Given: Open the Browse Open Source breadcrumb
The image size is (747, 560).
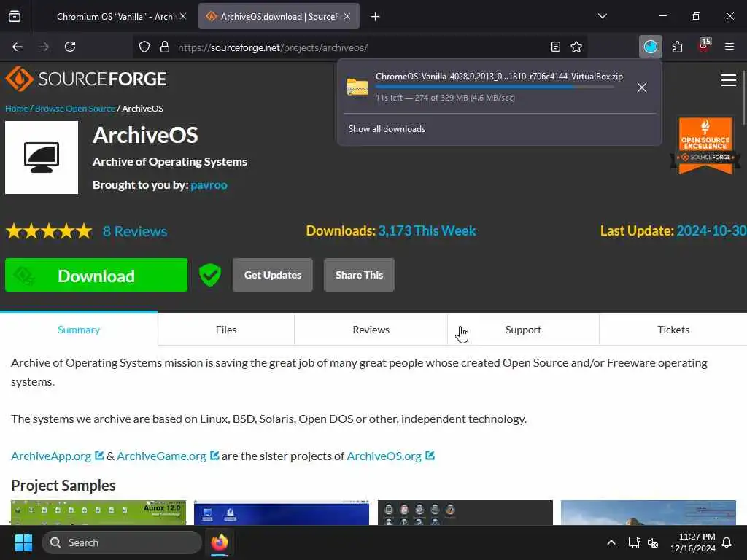Looking at the screenshot, I should [75, 109].
